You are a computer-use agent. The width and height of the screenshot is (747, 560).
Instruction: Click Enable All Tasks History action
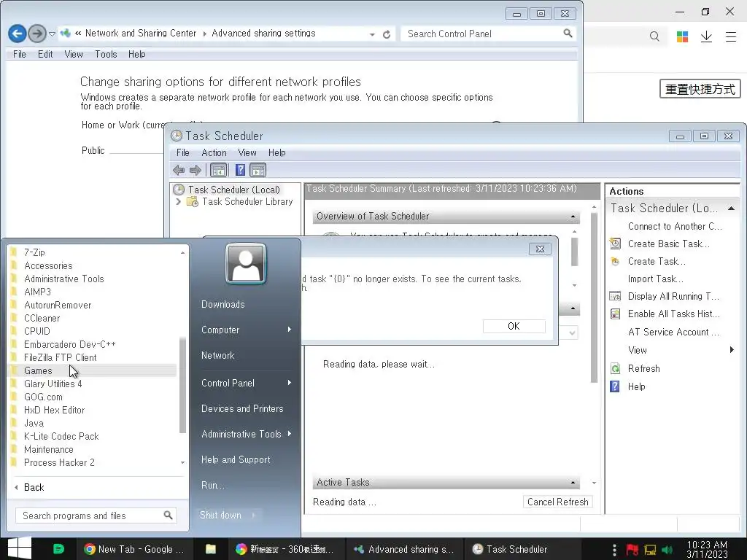click(x=673, y=314)
